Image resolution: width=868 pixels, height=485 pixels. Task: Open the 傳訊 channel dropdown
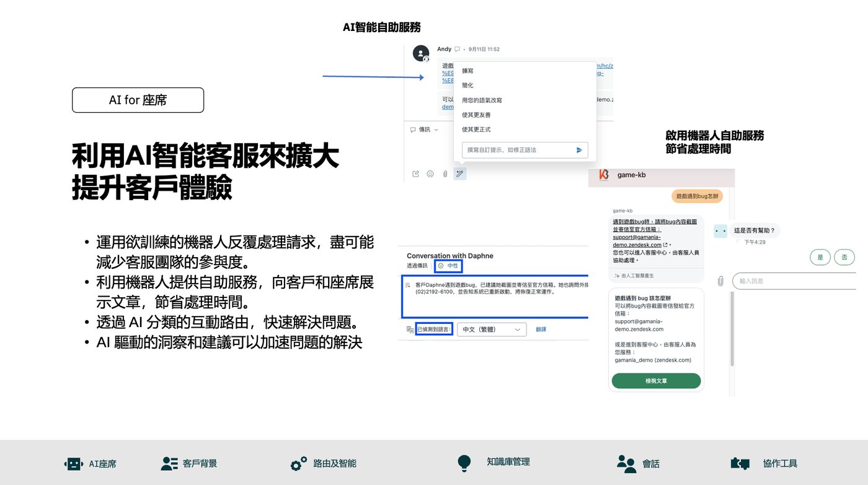pos(424,129)
